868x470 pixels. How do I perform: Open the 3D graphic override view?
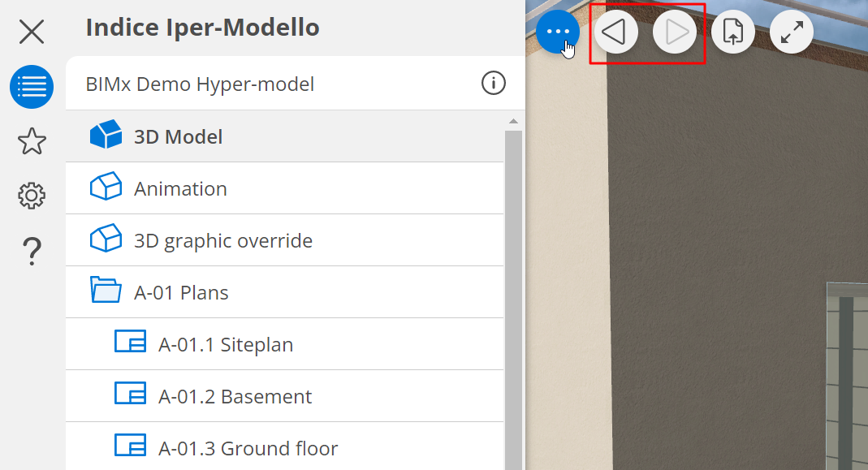tap(223, 240)
